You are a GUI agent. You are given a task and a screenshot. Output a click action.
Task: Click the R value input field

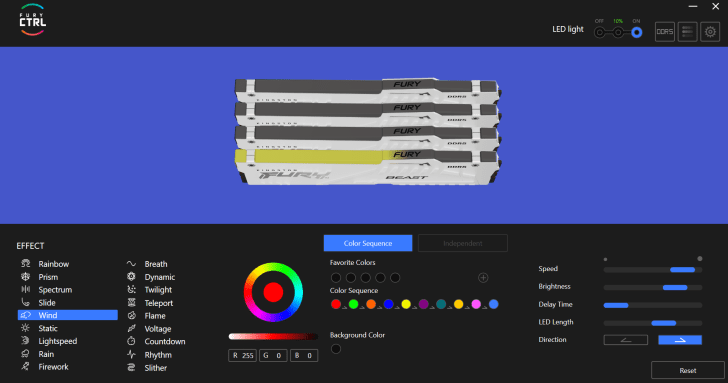click(242, 355)
